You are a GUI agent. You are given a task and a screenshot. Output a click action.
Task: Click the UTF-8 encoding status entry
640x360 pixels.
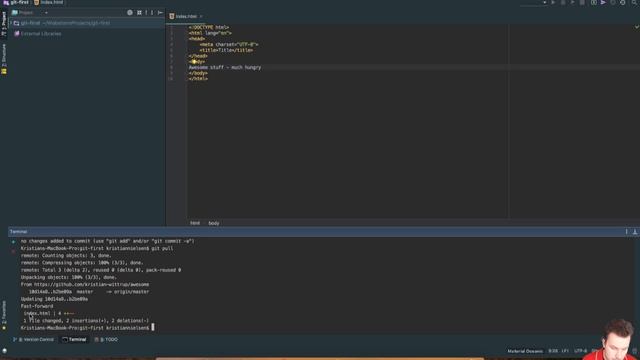click(580, 351)
